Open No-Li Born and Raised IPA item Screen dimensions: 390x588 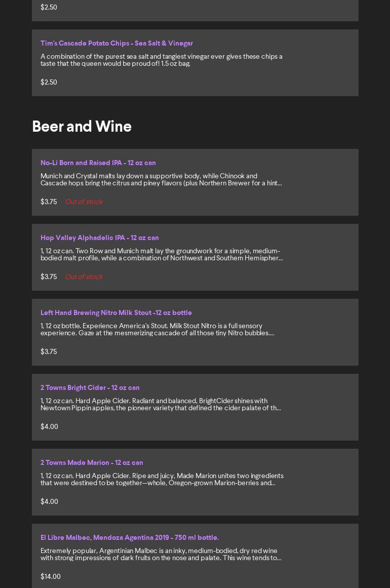(x=98, y=163)
